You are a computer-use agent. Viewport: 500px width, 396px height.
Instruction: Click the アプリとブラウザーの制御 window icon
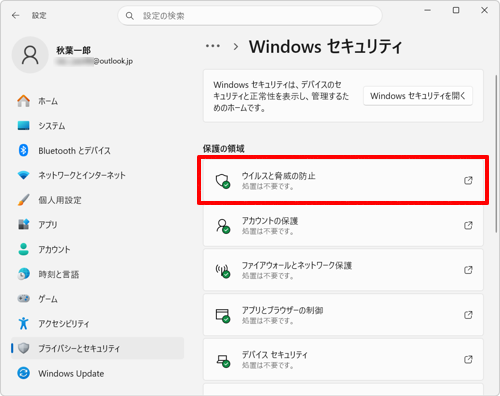223,316
